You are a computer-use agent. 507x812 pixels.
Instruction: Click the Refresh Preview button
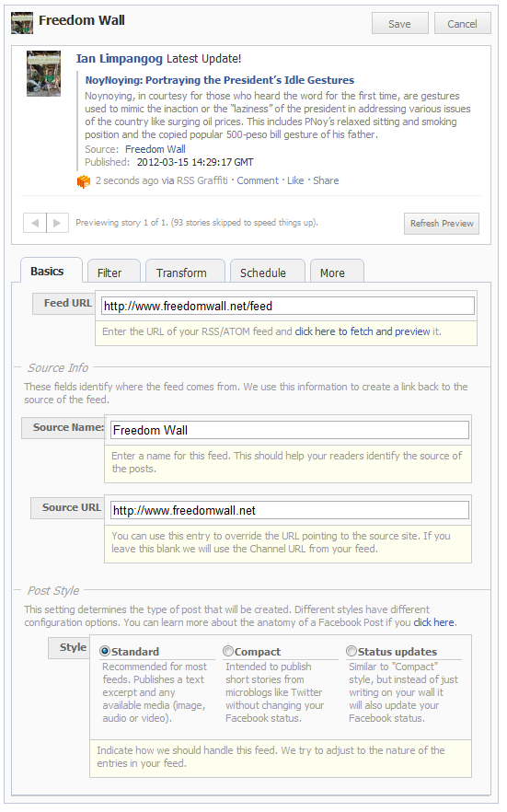(442, 224)
